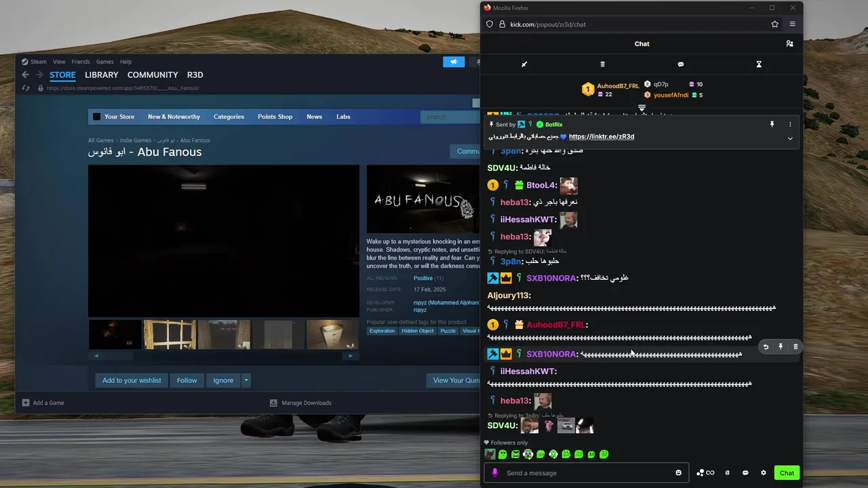The height and width of the screenshot is (488, 868).
Task: Bookmark this page with Firefox star icon
Action: click(774, 24)
